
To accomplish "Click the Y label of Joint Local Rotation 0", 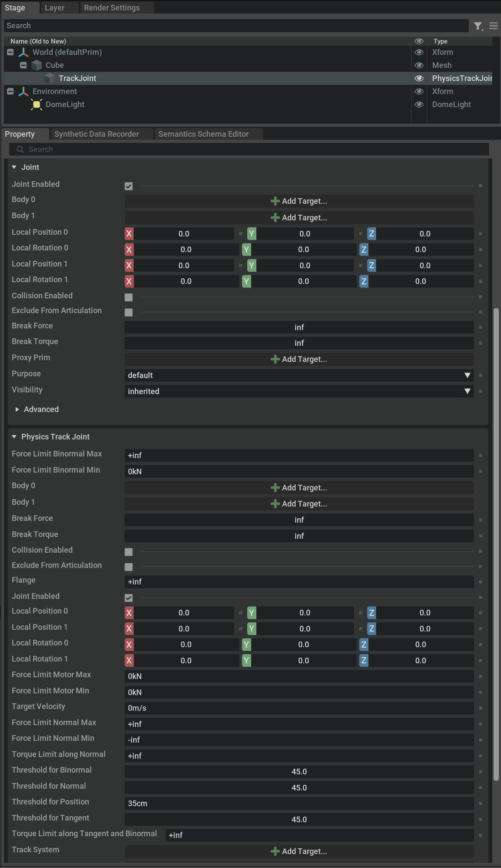I will tap(246, 250).
